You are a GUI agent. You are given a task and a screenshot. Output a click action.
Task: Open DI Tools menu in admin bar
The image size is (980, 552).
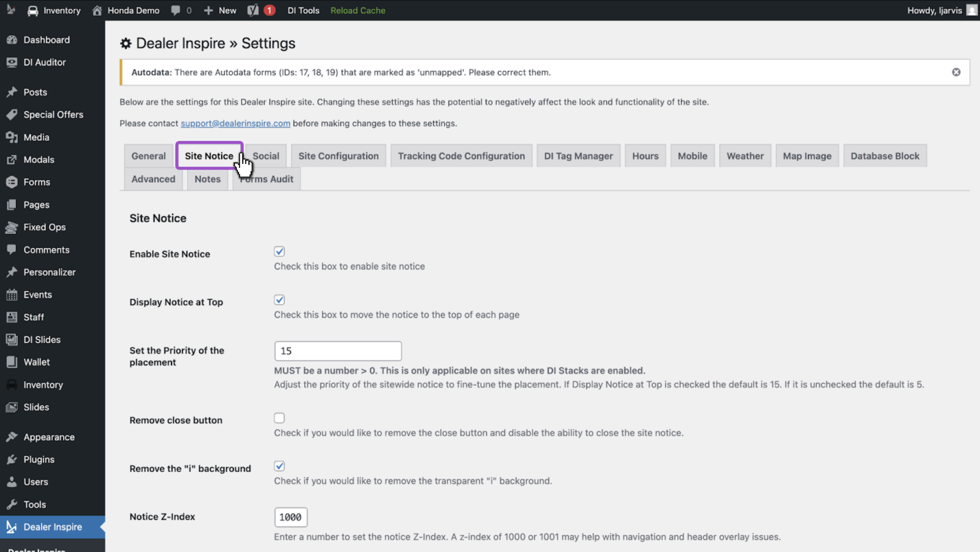tap(303, 10)
